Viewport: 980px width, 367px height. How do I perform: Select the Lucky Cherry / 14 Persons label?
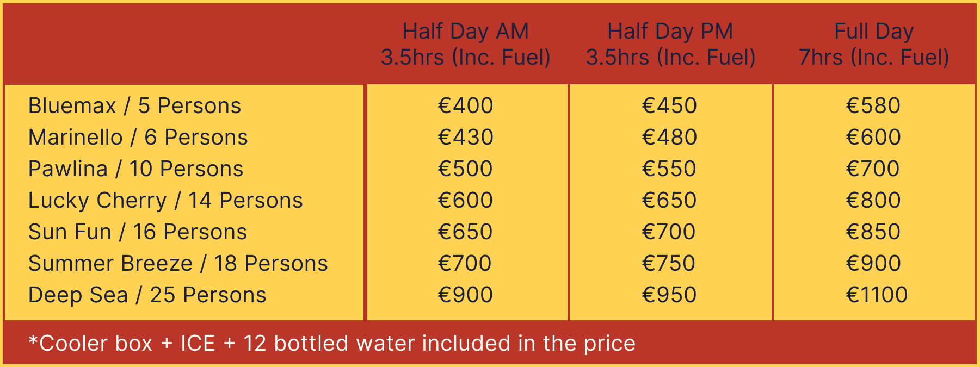(x=165, y=200)
